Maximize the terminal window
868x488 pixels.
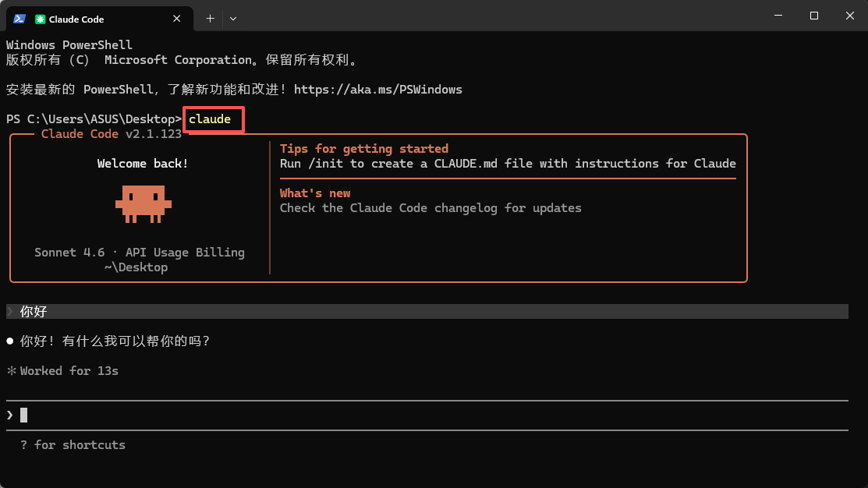click(813, 16)
